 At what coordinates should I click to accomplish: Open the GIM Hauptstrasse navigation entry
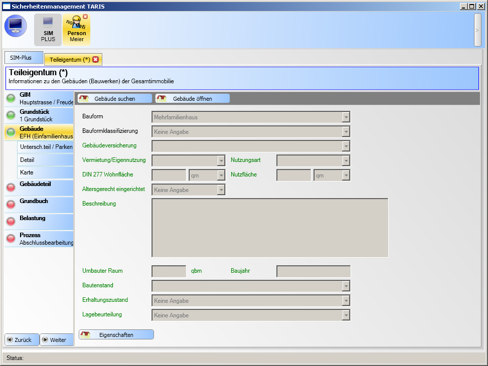tap(39, 98)
